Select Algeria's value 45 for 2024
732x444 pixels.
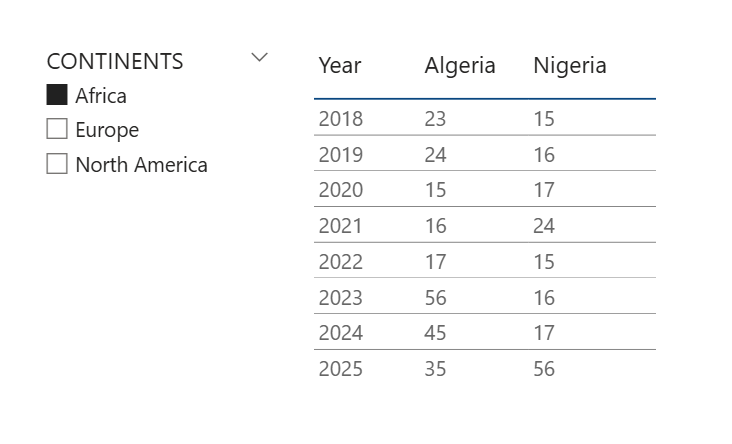[x=435, y=333]
